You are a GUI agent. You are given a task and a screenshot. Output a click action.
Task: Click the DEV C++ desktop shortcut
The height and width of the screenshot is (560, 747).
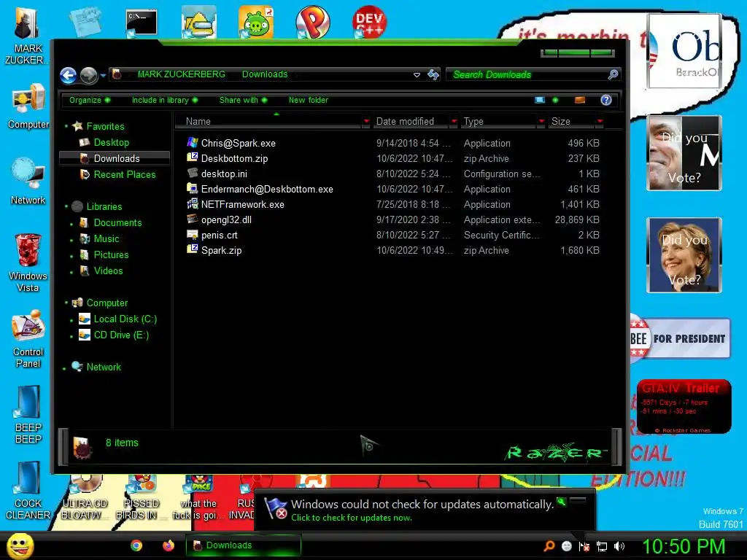[x=369, y=22]
